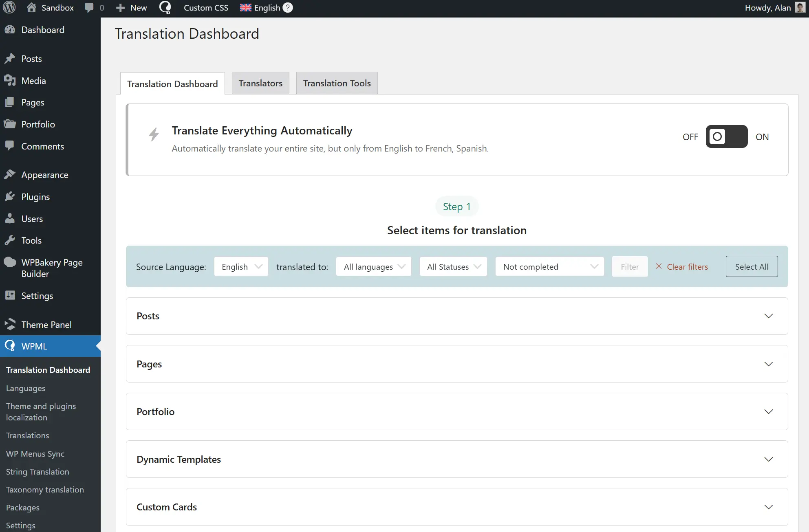
Task: Open String Translation from the WPML menu
Action: click(x=37, y=471)
